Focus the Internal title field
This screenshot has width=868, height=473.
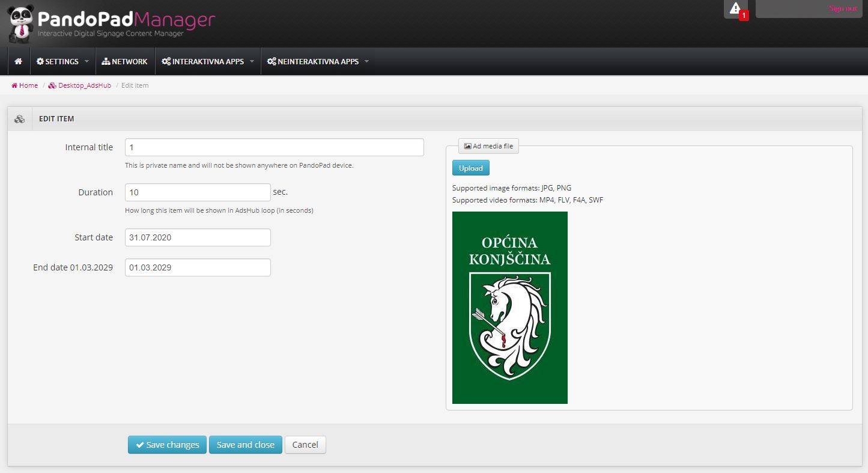tap(275, 147)
